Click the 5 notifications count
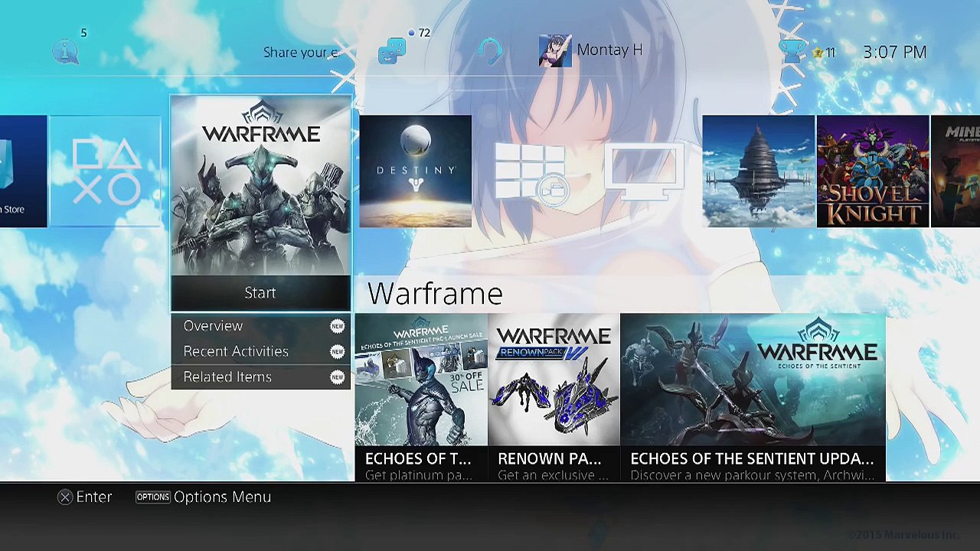Image resolution: width=980 pixels, height=551 pixels. click(x=83, y=33)
